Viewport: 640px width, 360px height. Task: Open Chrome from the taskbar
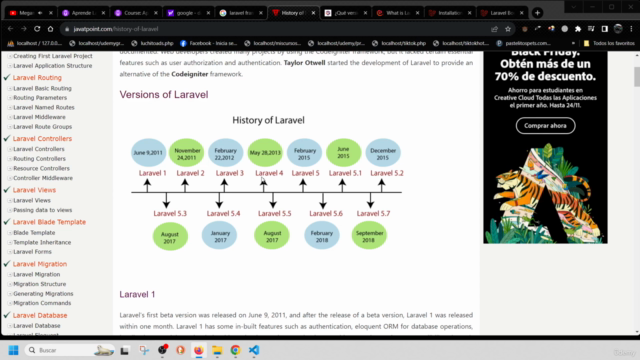[x=235, y=350]
